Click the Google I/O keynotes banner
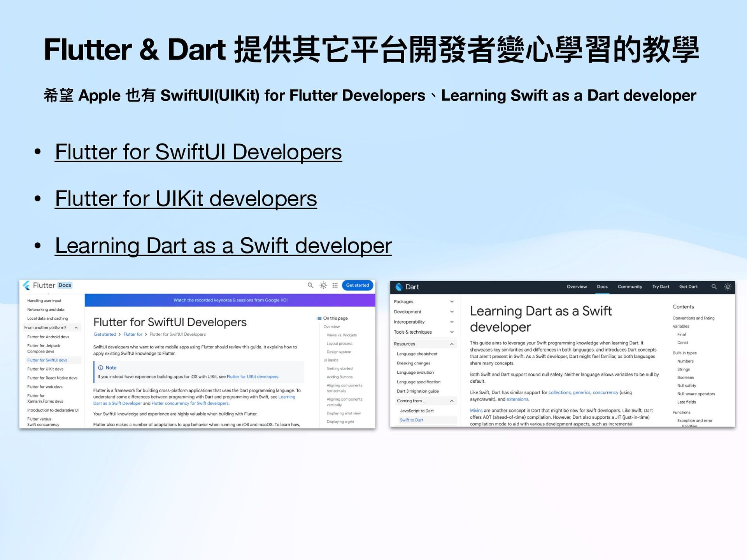Image resolution: width=747 pixels, height=560 pixels. tap(230, 300)
